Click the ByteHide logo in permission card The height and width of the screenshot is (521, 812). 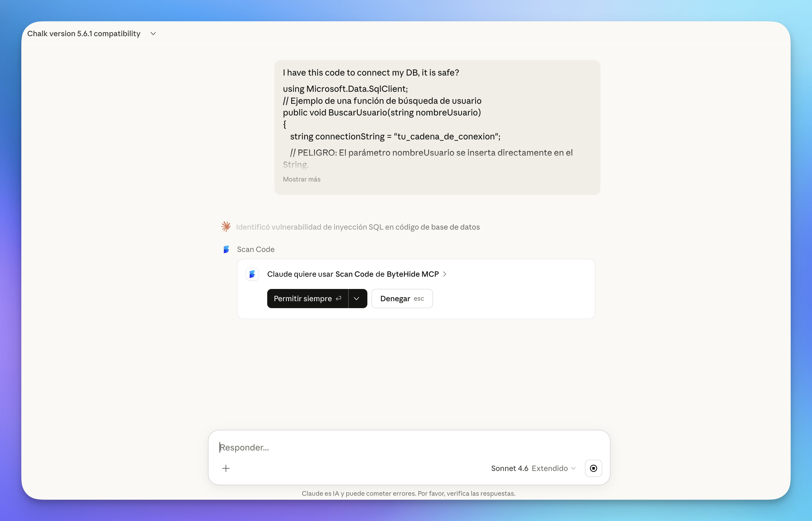click(x=252, y=274)
